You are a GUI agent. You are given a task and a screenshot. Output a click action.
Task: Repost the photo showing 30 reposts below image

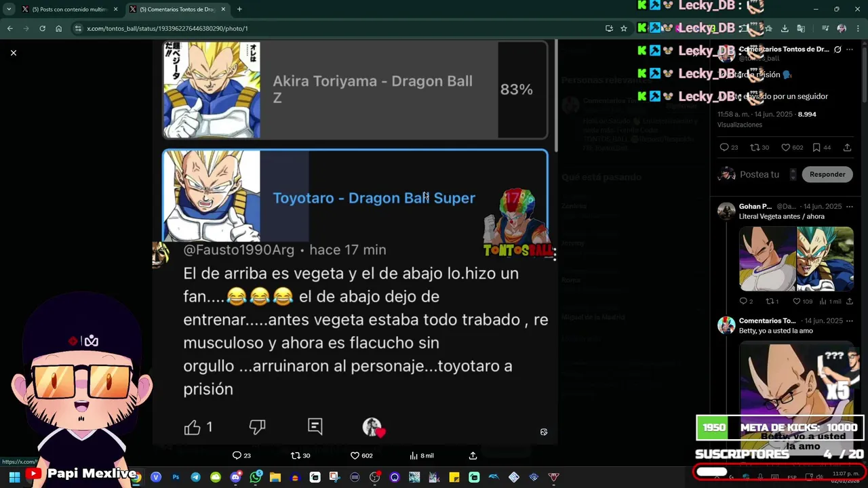tap(300, 455)
